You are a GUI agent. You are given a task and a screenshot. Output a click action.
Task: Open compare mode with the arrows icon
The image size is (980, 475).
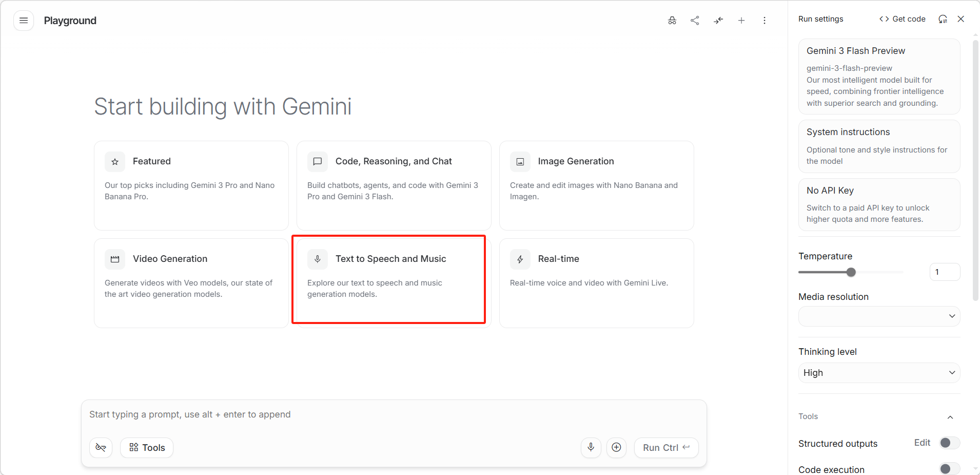718,21
